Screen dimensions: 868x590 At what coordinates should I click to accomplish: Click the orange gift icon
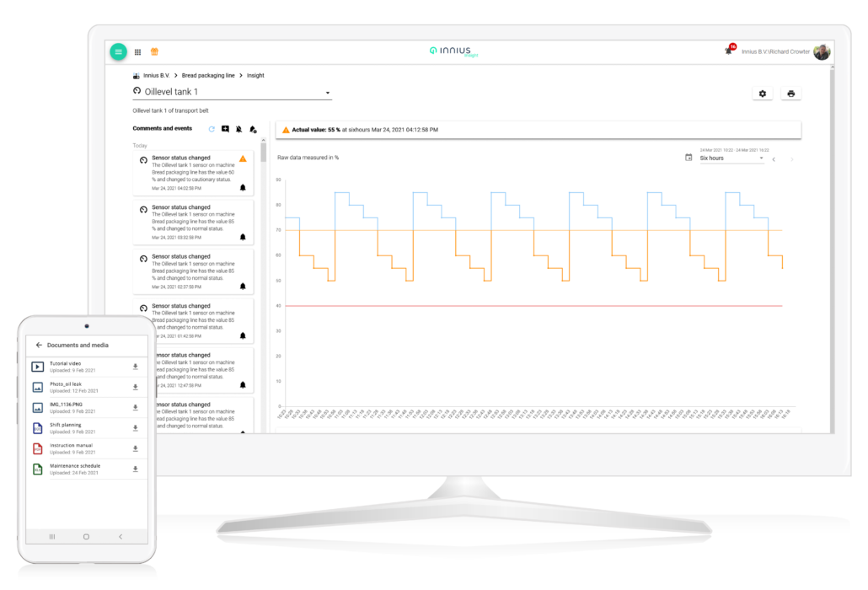point(154,51)
